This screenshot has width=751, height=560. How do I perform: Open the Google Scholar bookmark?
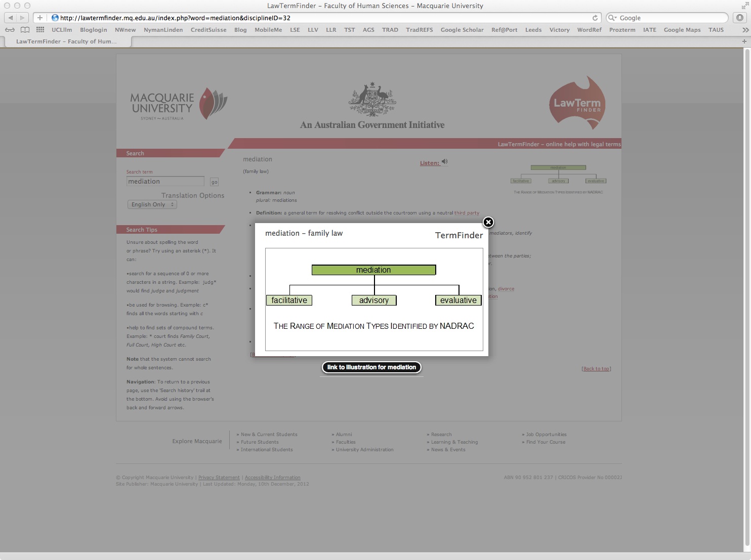pyautogui.click(x=462, y=30)
